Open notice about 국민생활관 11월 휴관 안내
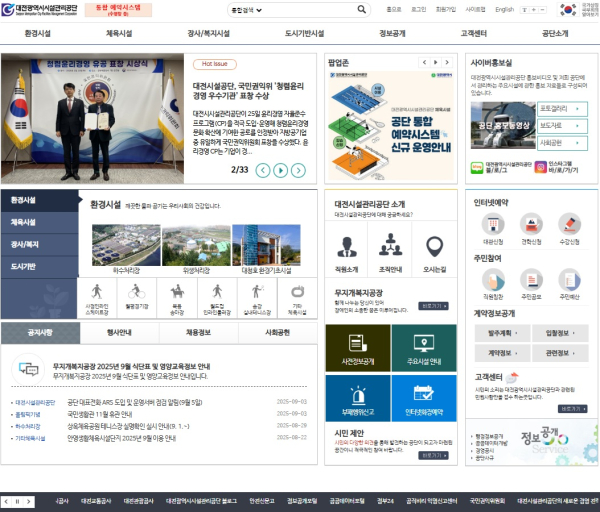 pyautogui.click(x=100, y=414)
